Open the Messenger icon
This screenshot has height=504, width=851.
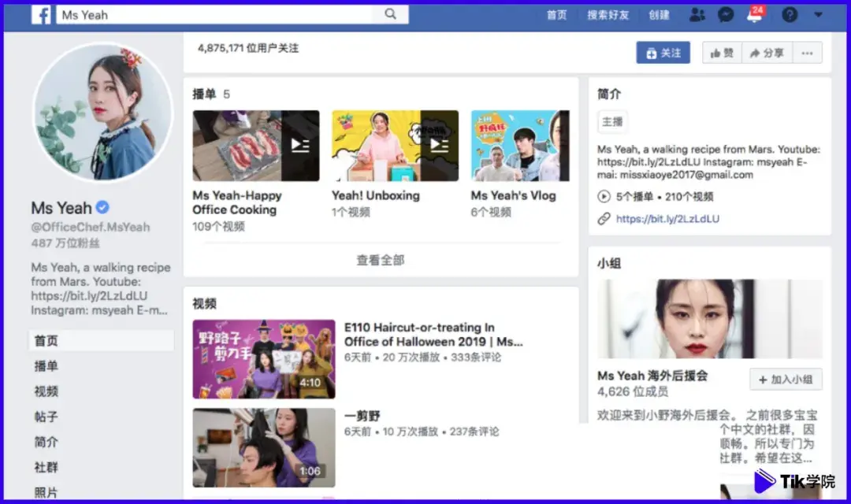tap(727, 15)
